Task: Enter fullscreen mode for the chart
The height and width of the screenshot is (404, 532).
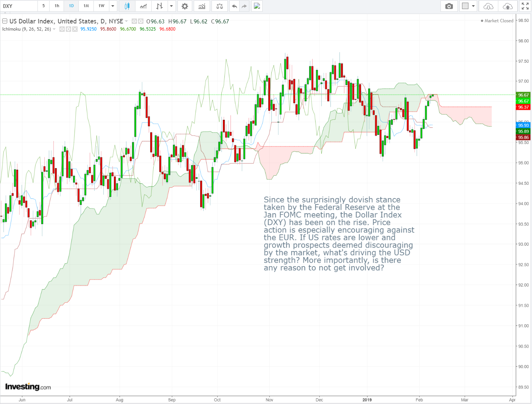Action: coord(525,6)
